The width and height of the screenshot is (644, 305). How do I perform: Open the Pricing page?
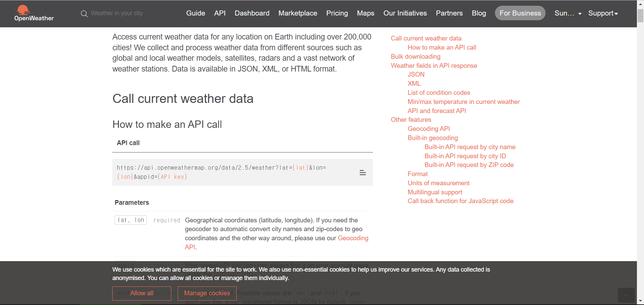click(337, 13)
